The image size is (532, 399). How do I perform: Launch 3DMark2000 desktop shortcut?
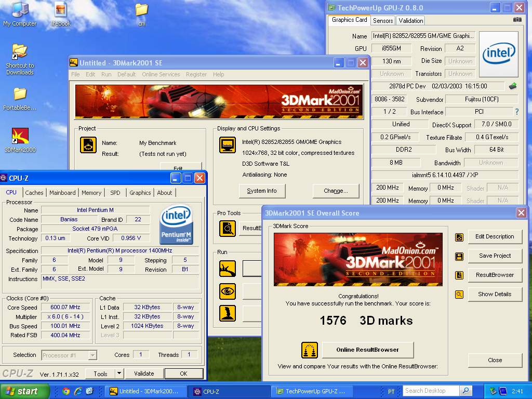click(x=20, y=140)
